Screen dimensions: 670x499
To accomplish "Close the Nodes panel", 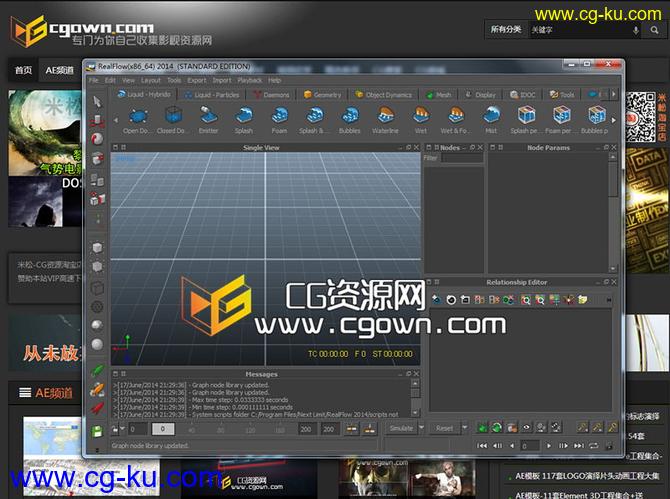I will tap(480, 147).
